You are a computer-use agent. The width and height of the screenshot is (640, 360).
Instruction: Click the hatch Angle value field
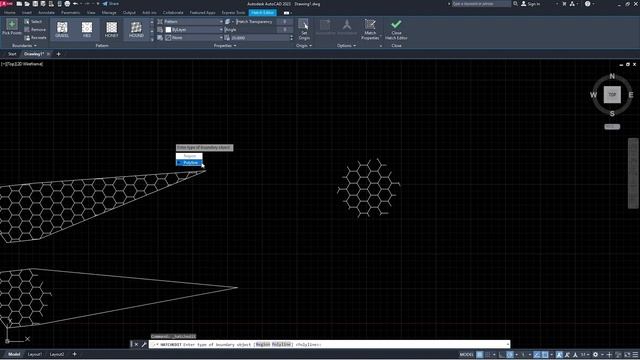(284, 30)
